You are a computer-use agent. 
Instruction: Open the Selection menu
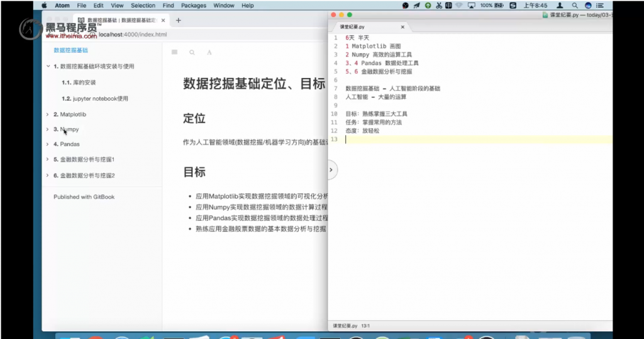143,6
